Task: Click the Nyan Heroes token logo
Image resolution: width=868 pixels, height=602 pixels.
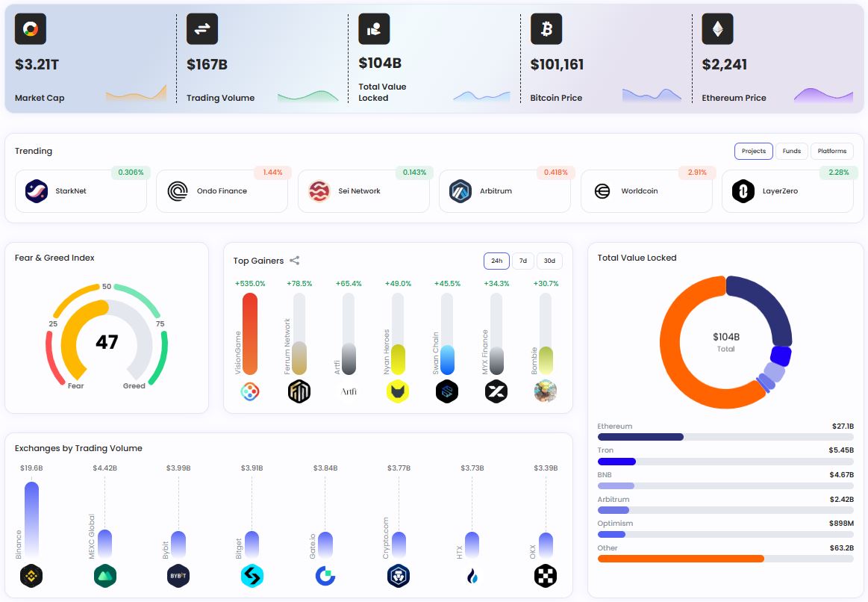Action: 398,391
